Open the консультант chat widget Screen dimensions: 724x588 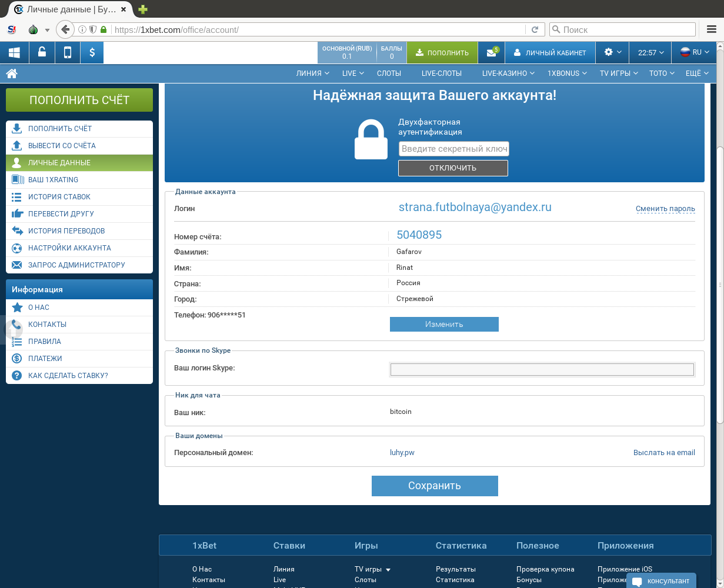[x=661, y=581]
